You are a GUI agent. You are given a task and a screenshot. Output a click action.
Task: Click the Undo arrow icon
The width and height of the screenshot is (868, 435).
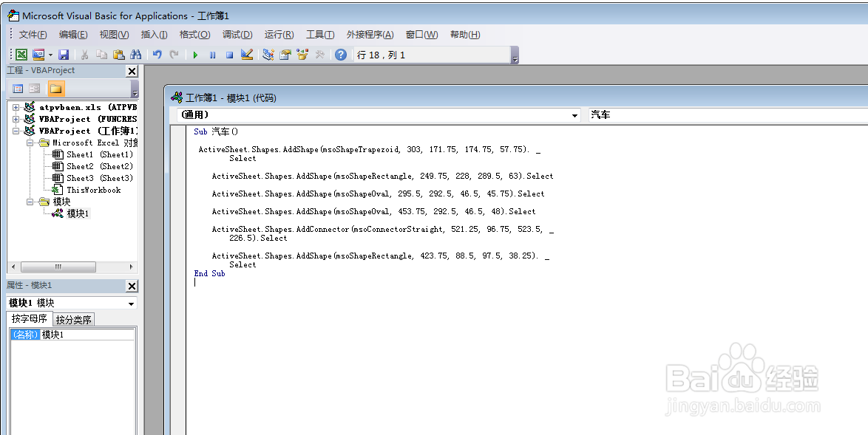157,55
